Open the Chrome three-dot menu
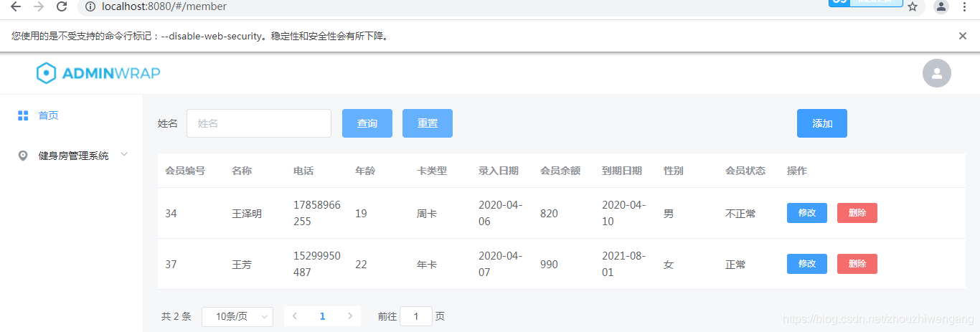980x332 pixels. pos(963,6)
